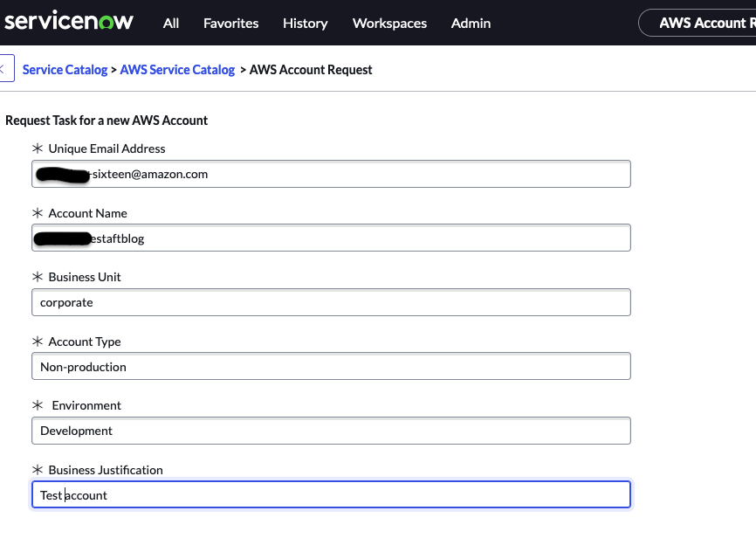Image resolution: width=756 pixels, height=552 pixels.
Task: Focus the Unique Email Address field
Action: coord(332,174)
